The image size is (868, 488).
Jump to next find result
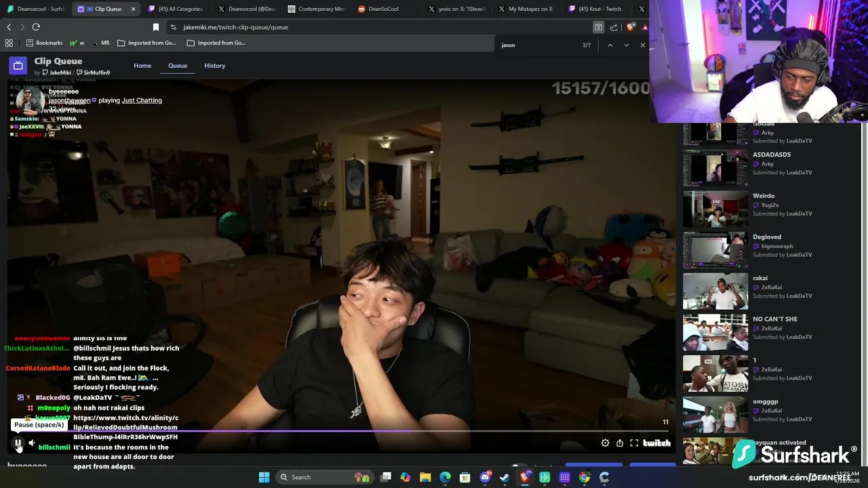tap(626, 45)
